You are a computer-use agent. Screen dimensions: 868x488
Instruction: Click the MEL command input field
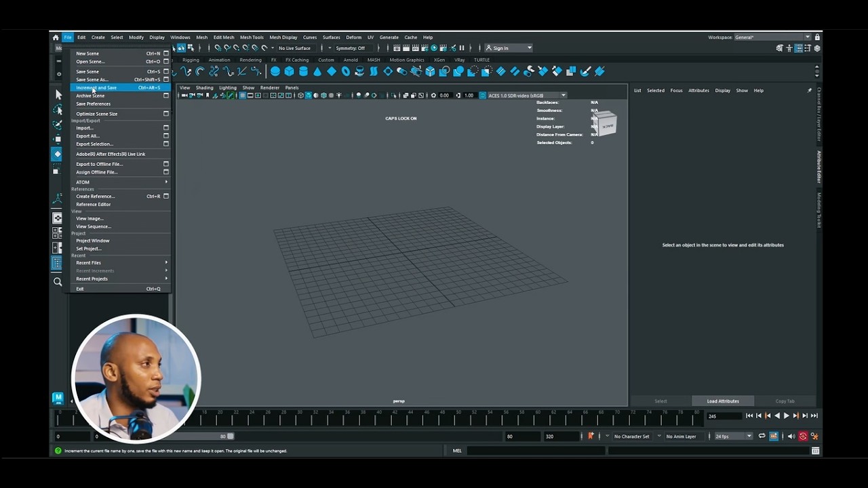[535, 451]
